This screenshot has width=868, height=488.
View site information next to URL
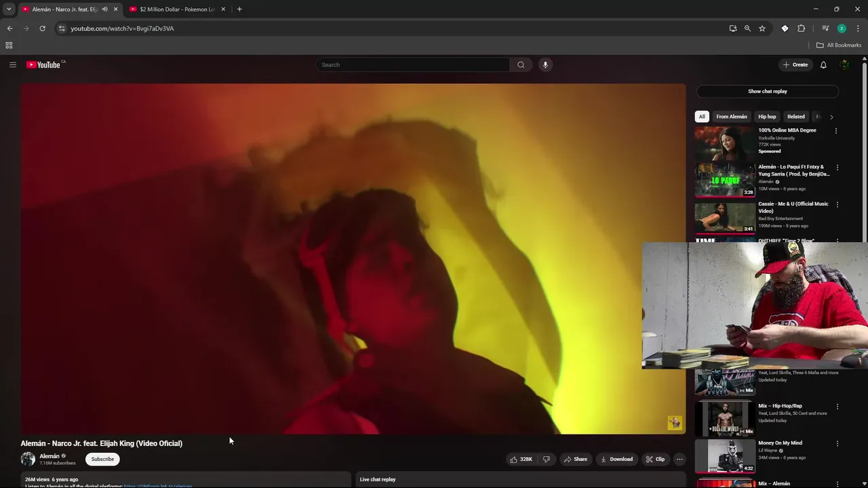pyautogui.click(x=62, y=28)
